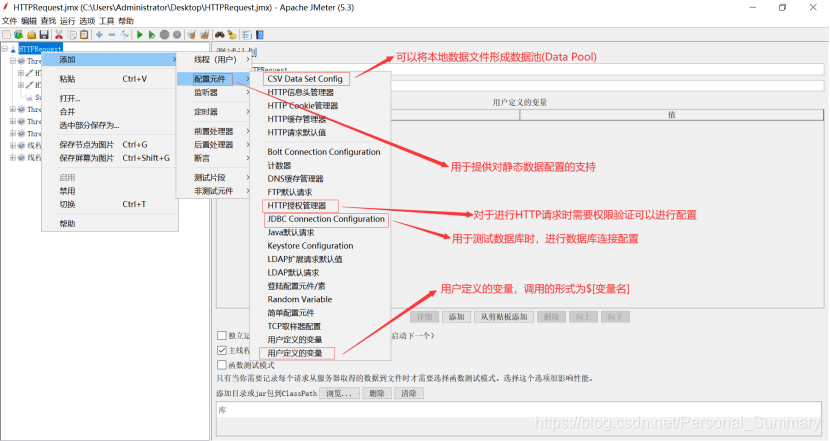Click into the 库 library list area
The width and height of the screenshot is (830, 441).
tap(519, 418)
